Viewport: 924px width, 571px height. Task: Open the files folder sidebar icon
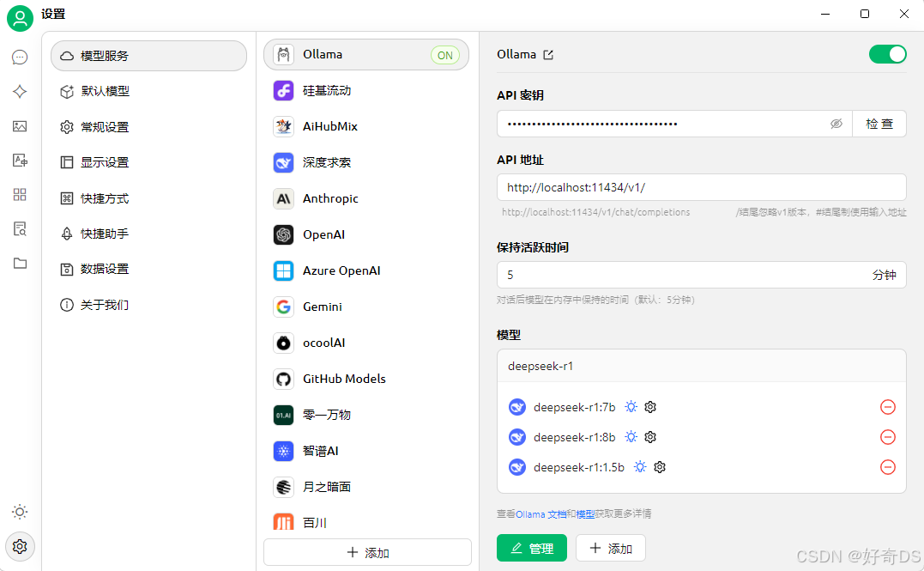(x=20, y=263)
